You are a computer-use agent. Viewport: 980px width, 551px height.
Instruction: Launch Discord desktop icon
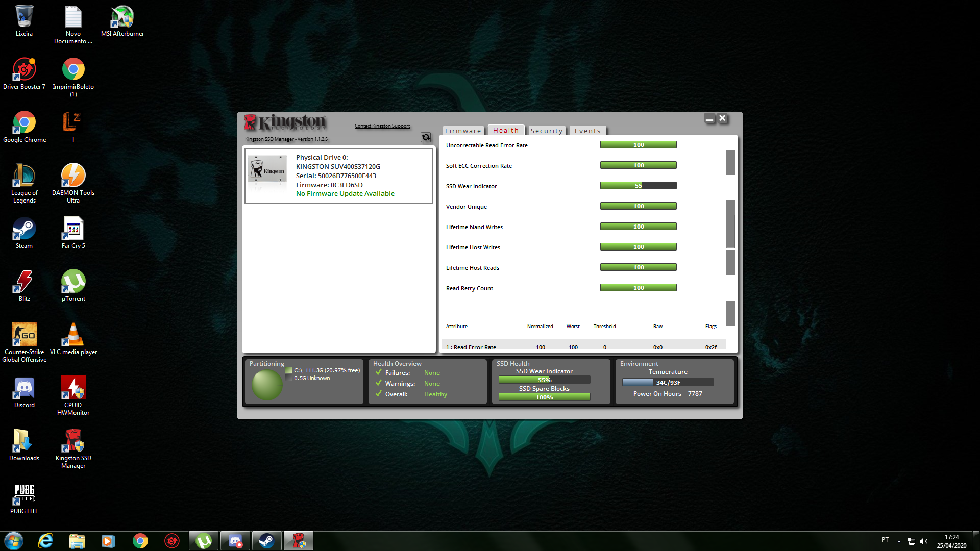click(x=24, y=392)
